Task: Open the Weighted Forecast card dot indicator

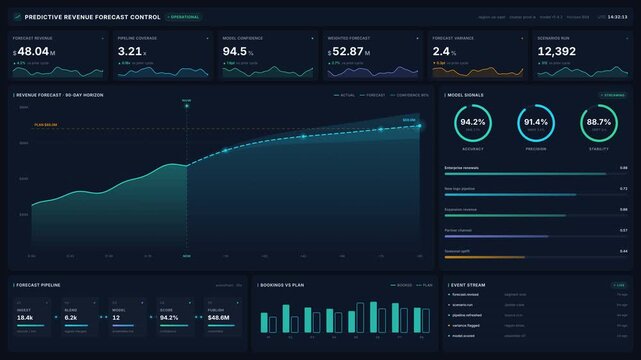Action: pyautogui.click(x=417, y=38)
